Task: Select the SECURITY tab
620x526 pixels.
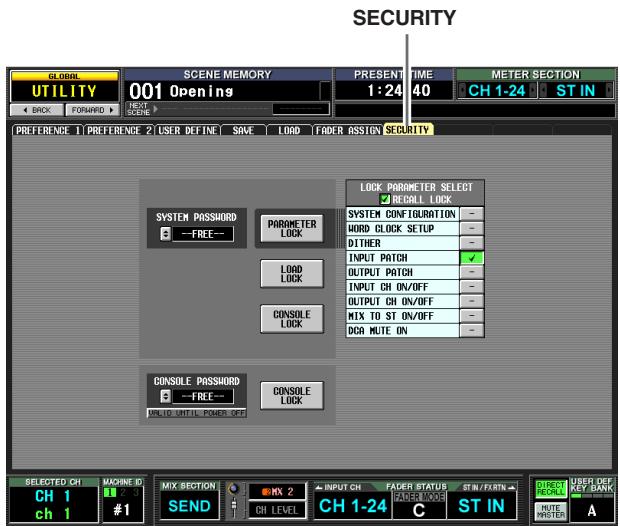Action: 408,130
